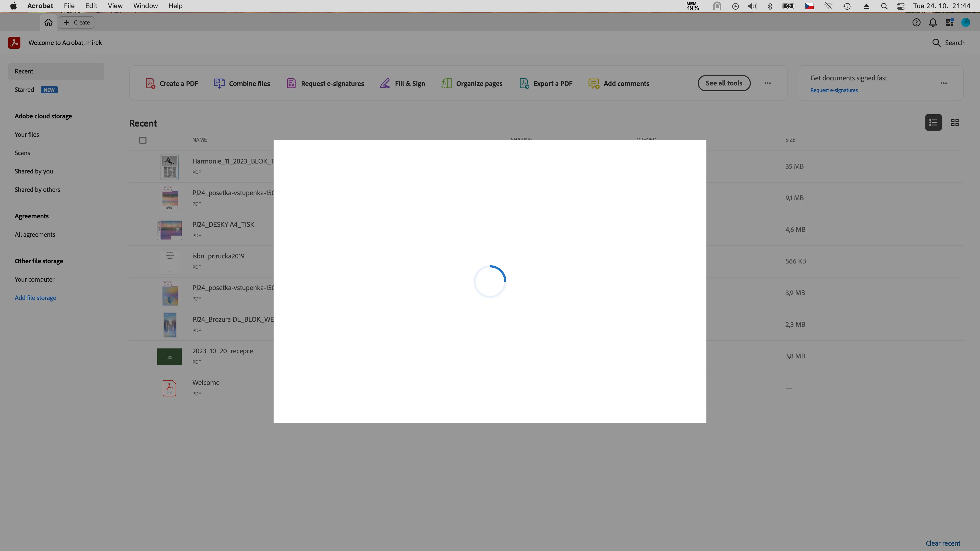Open the Create a PDF tool
This screenshot has height=551, width=980.
[x=172, y=83]
